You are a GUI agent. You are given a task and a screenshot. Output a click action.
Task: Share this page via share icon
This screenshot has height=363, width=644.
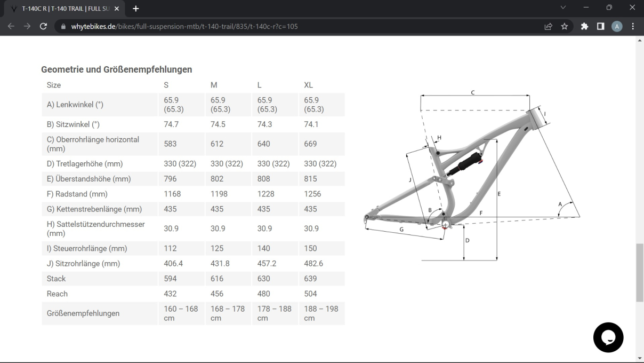pos(548,26)
